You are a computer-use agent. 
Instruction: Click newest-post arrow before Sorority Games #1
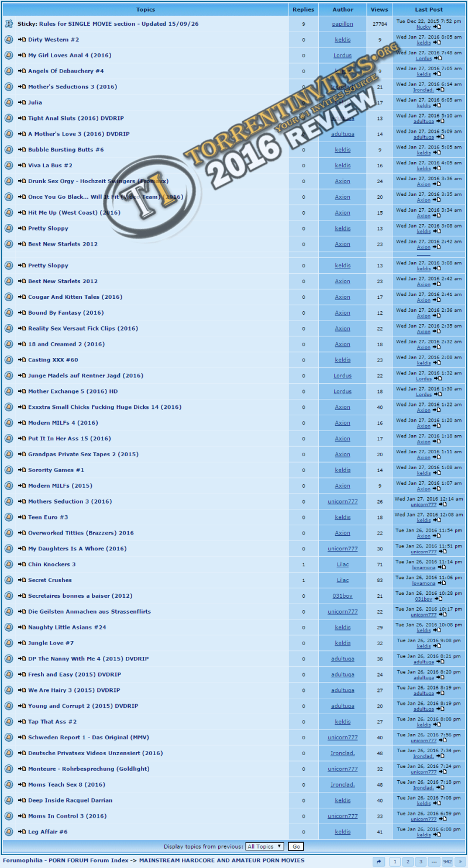pyautogui.click(x=22, y=470)
